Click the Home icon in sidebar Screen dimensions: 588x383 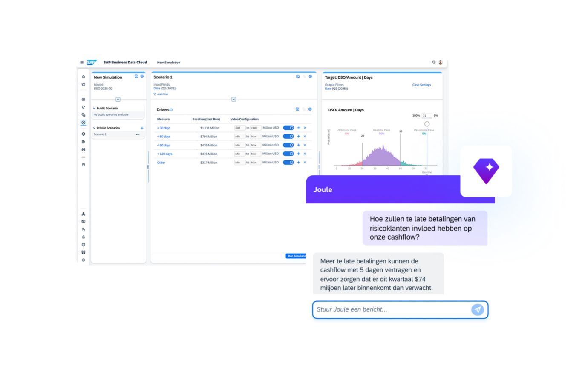tap(84, 77)
